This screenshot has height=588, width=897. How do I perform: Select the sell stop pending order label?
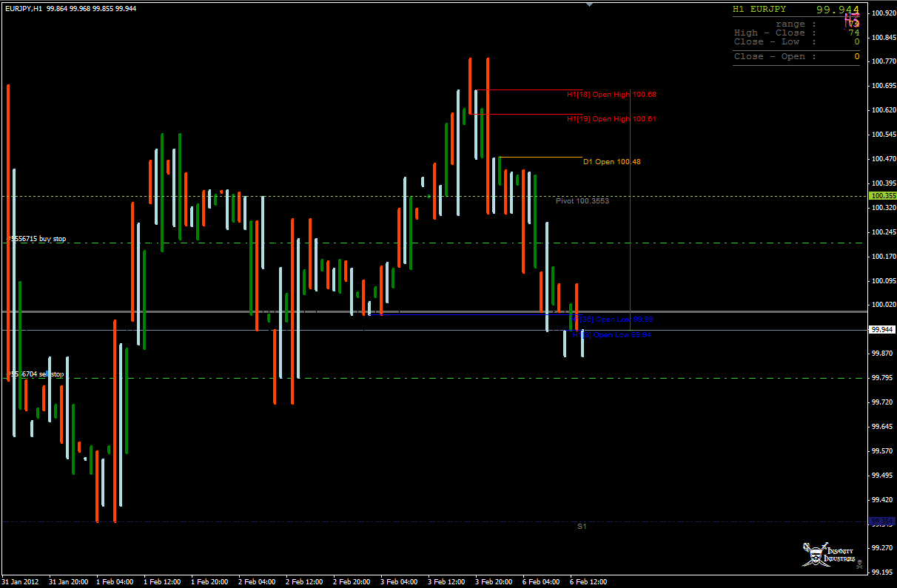point(36,374)
